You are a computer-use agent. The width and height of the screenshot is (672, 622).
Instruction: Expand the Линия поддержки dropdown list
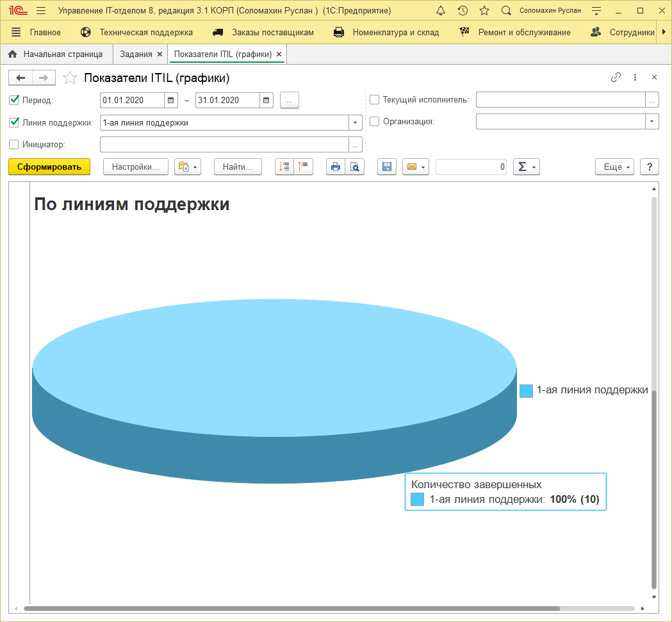pos(356,123)
